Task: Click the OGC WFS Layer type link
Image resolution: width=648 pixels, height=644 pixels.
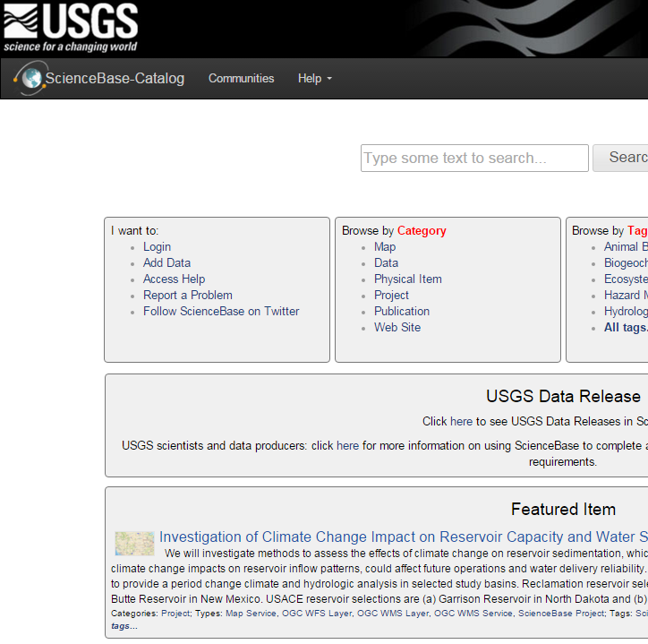Action: [318, 614]
